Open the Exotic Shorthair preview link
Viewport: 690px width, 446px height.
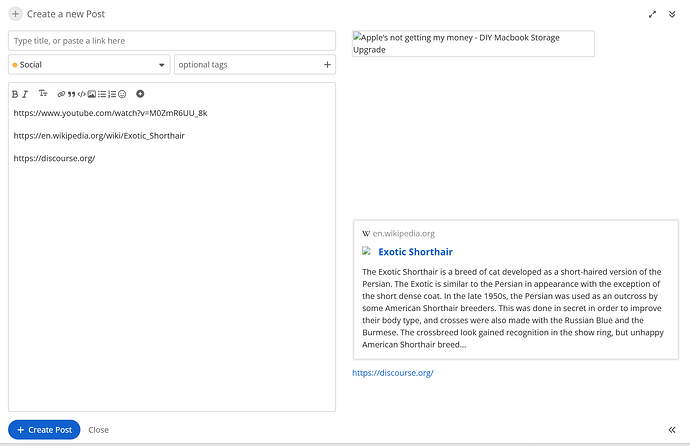pyautogui.click(x=415, y=252)
